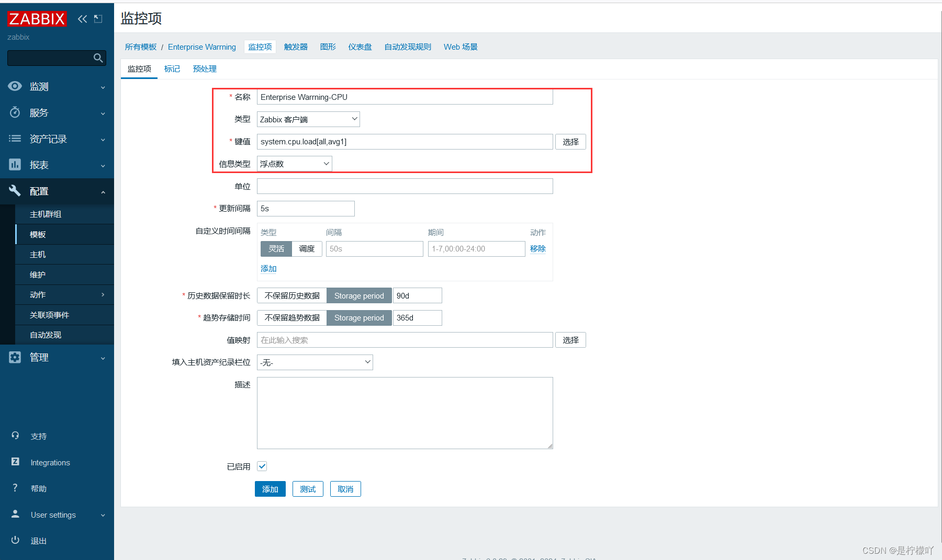Open the 类型 dropdown Zabbix 客户端
The width and height of the screenshot is (942, 560).
308,119
